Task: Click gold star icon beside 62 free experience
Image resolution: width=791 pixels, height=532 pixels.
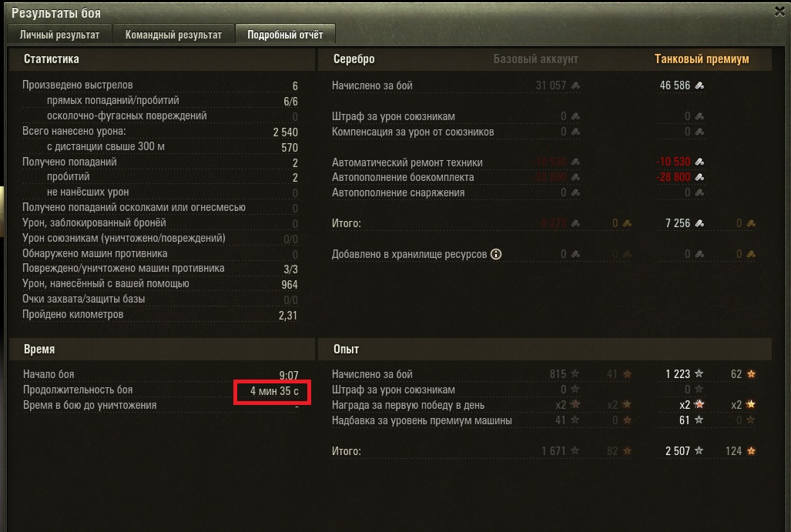Action: [751, 373]
